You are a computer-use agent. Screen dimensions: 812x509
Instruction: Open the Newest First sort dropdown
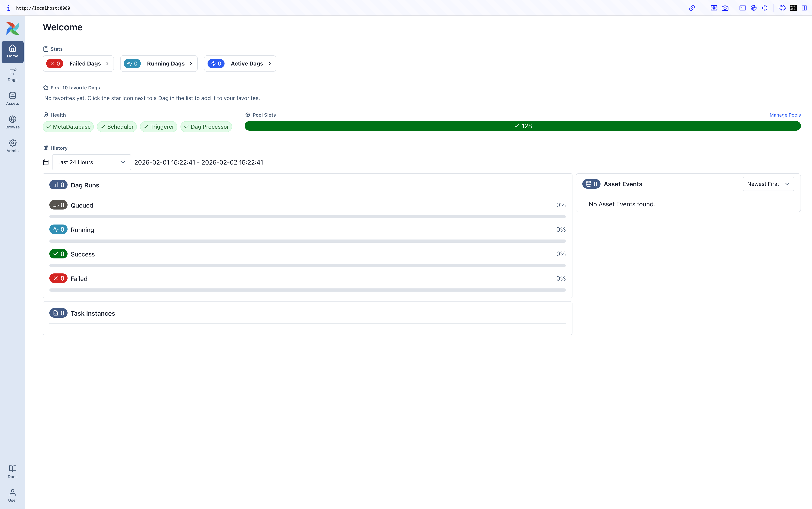pos(768,184)
